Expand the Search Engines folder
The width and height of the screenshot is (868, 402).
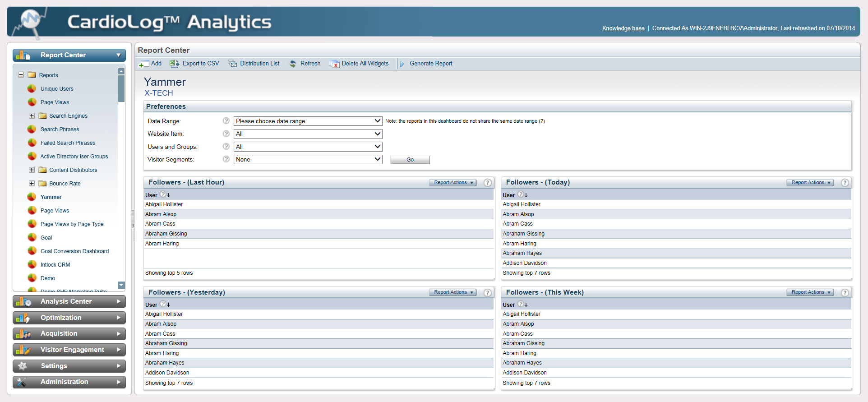point(32,116)
